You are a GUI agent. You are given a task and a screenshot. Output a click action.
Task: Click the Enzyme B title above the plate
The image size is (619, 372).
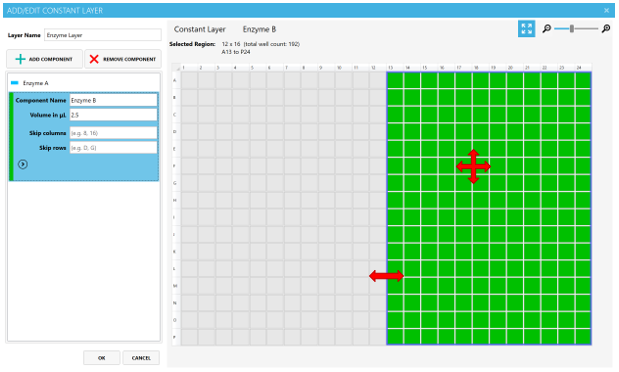(259, 29)
